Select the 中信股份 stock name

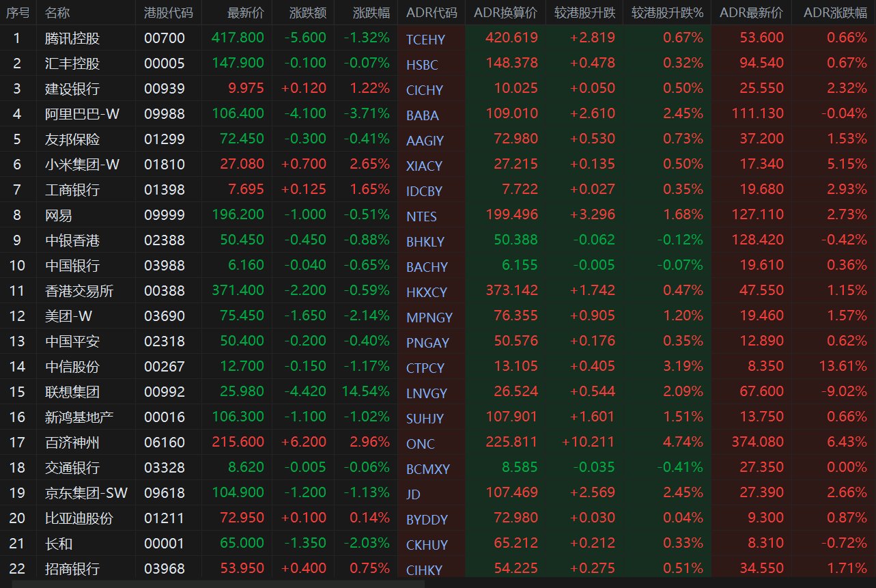coord(72,367)
